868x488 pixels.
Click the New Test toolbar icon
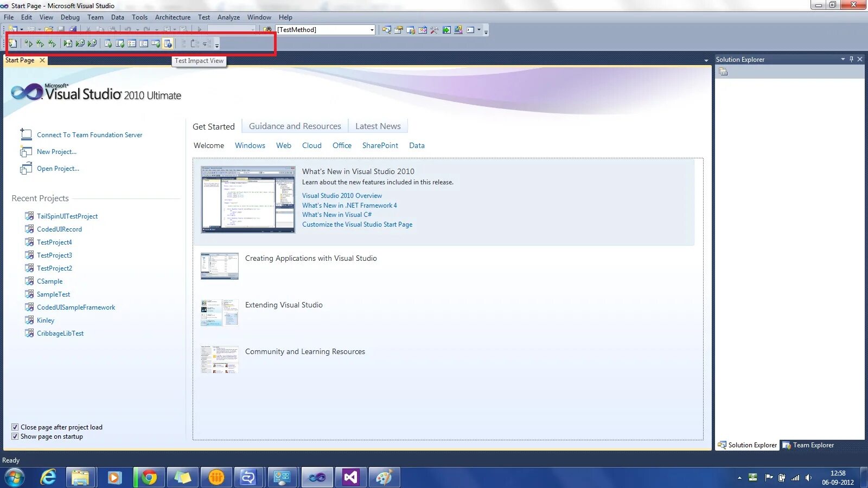pos(12,43)
